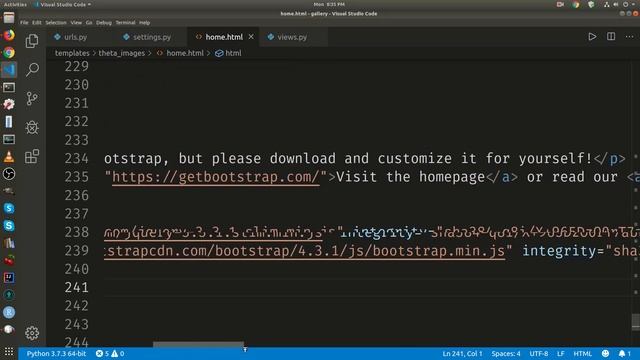
Task: Click the horizontal editor scrollbar thumb
Action: pyautogui.click(x=198, y=344)
